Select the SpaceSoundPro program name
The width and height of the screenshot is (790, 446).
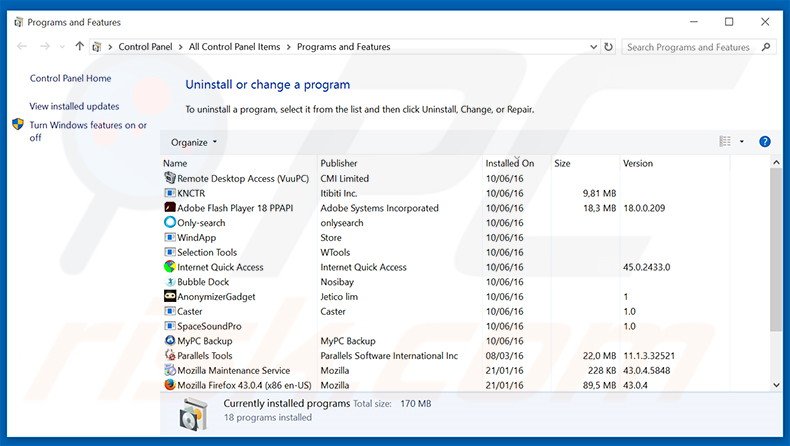click(x=209, y=326)
